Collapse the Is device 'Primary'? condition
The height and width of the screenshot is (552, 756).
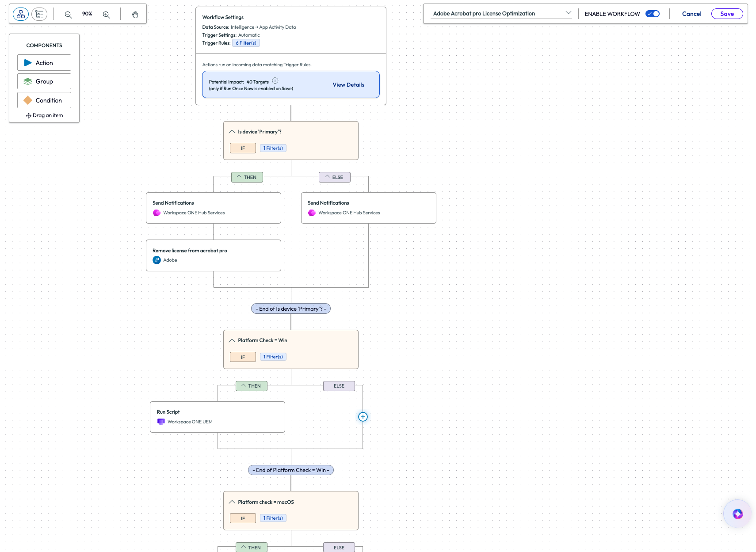[x=232, y=131]
